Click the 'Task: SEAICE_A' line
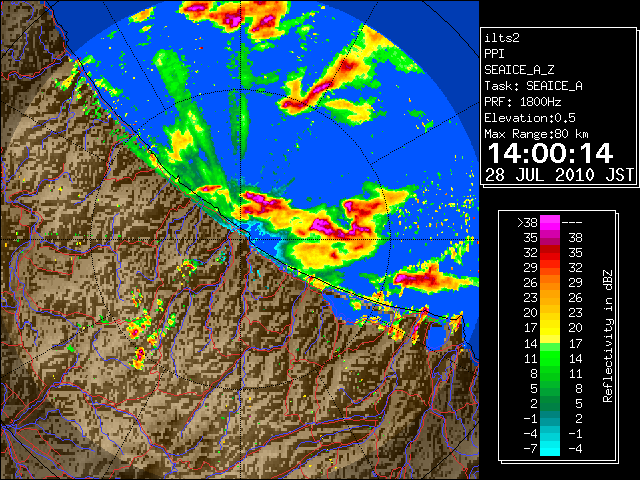 pyautogui.click(x=533, y=86)
